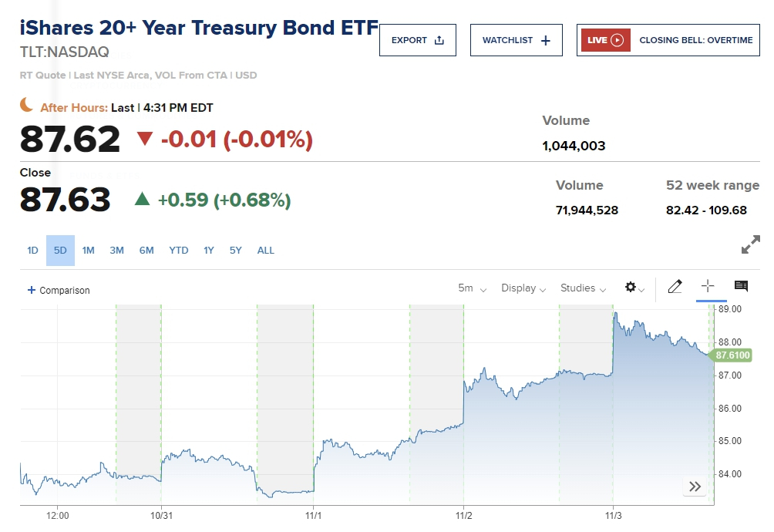Activate the pencil drawing tool
The image size is (774, 532).
(x=675, y=287)
